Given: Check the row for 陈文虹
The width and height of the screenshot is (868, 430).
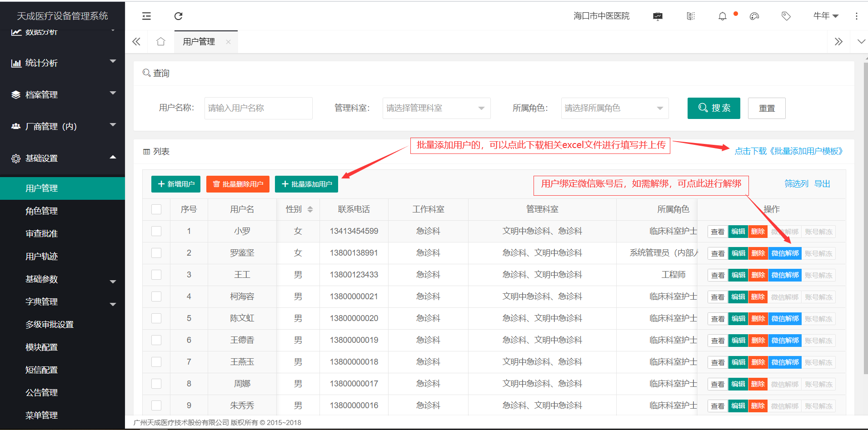Looking at the screenshot, I should (x=156, y=318).
